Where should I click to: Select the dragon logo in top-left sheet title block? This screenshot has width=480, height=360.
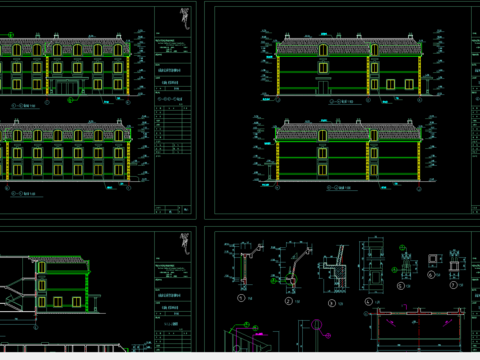(x=185, y=18)
